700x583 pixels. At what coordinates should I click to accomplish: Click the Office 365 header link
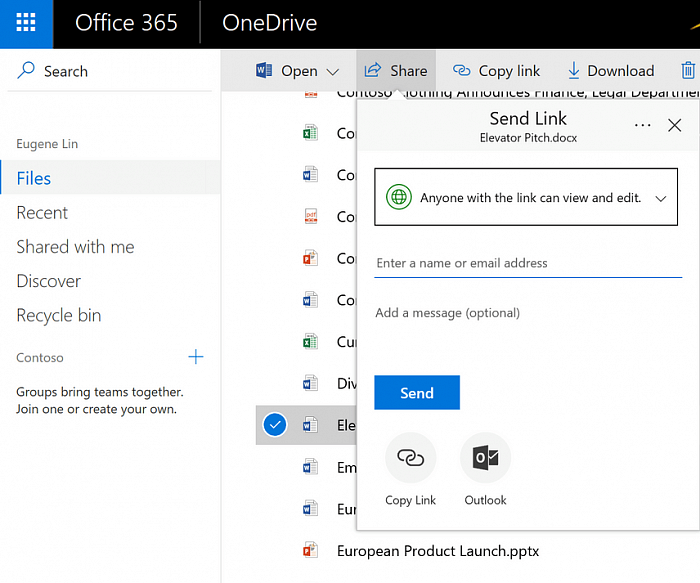click(126, 22)
